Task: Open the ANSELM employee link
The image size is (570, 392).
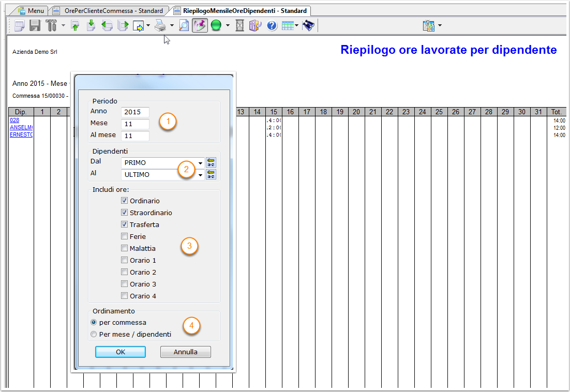Action: [21, 128]
